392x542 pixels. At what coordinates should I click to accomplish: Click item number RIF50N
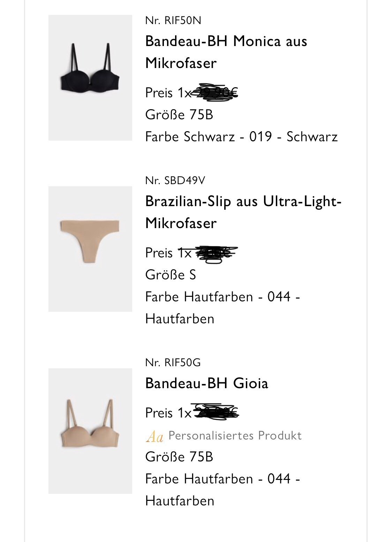[x=173, y=21]
